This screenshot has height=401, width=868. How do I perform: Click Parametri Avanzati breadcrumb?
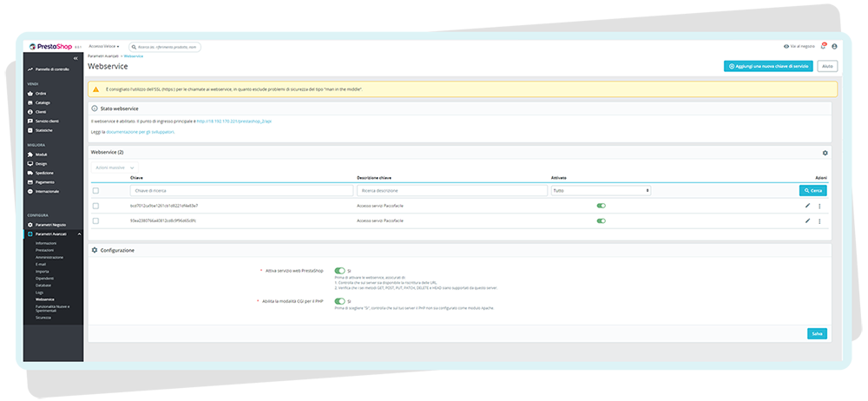104,56
